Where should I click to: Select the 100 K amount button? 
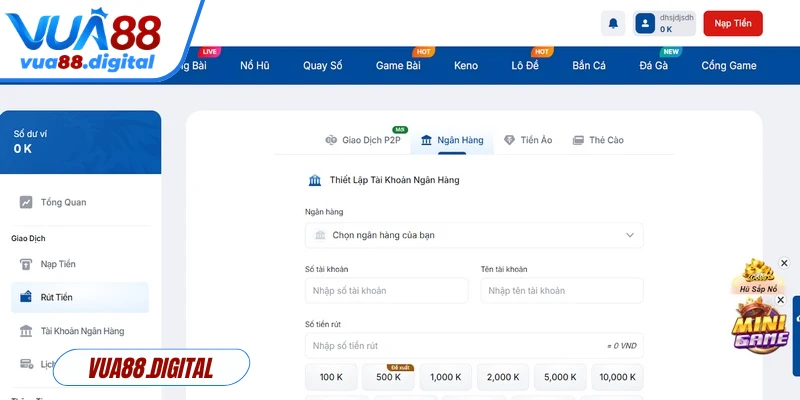331,377
